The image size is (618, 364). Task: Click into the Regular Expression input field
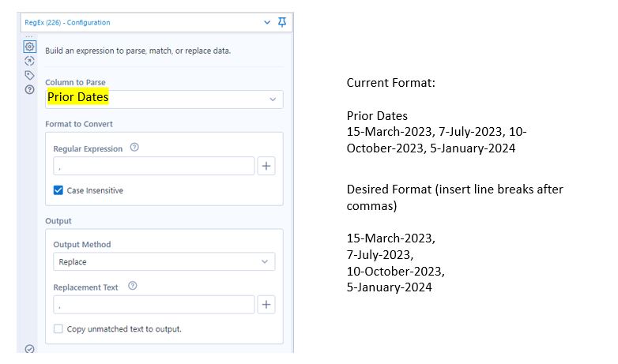pos(153,166)
